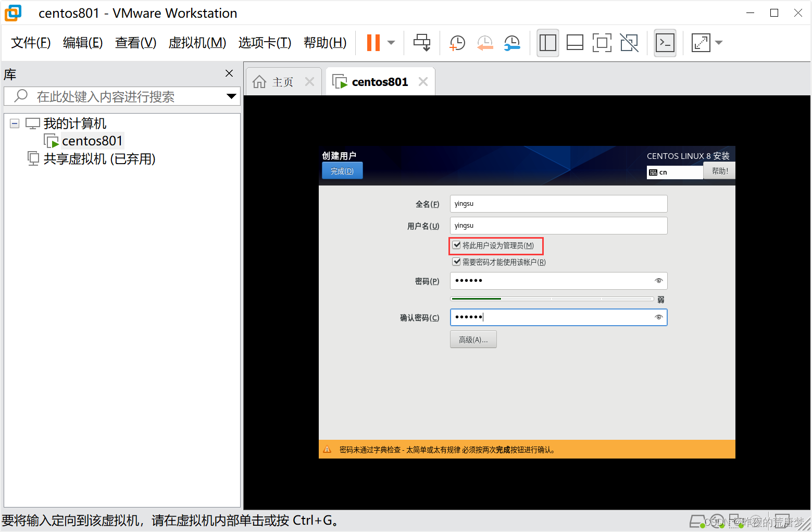This screenshot has height=532, width=812.
Task: Toggle the thumbnail bar view
Action: tap(575, 43)
